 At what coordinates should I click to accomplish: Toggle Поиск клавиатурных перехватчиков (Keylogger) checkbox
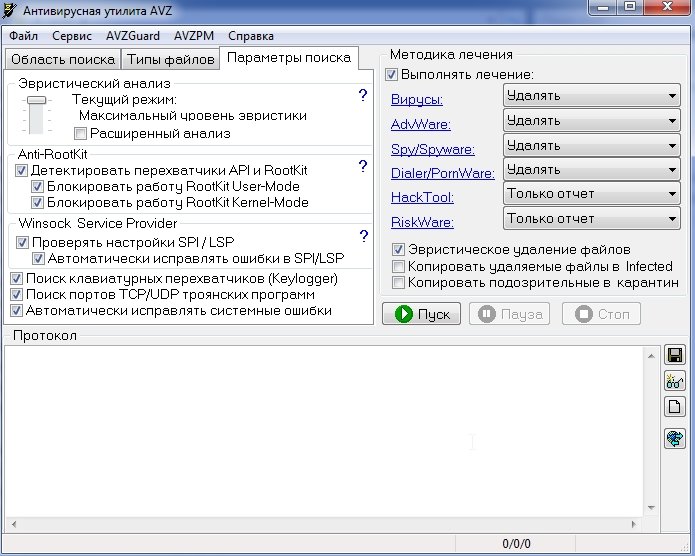point(16,278)
